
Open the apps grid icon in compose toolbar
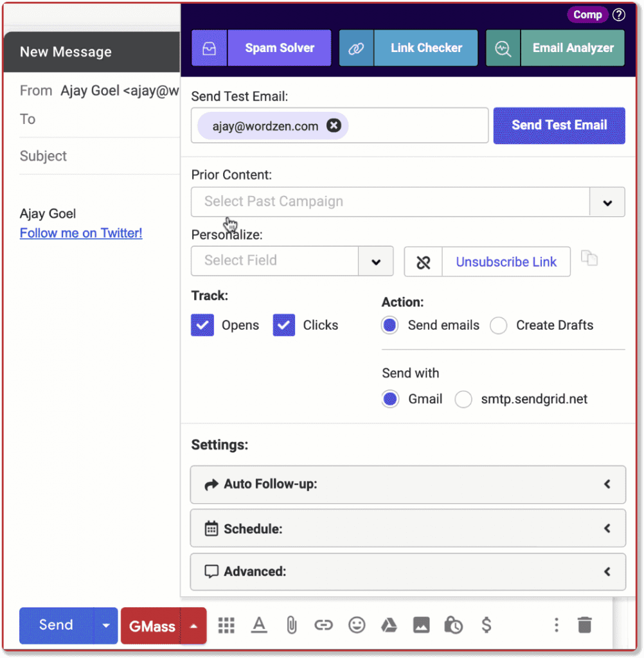(226, 625)
